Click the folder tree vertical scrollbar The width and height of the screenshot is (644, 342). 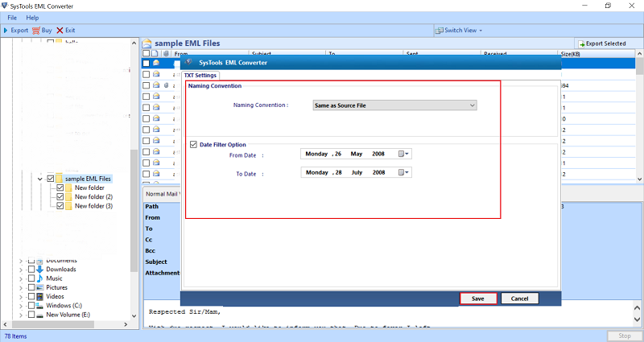pos(134,209)
